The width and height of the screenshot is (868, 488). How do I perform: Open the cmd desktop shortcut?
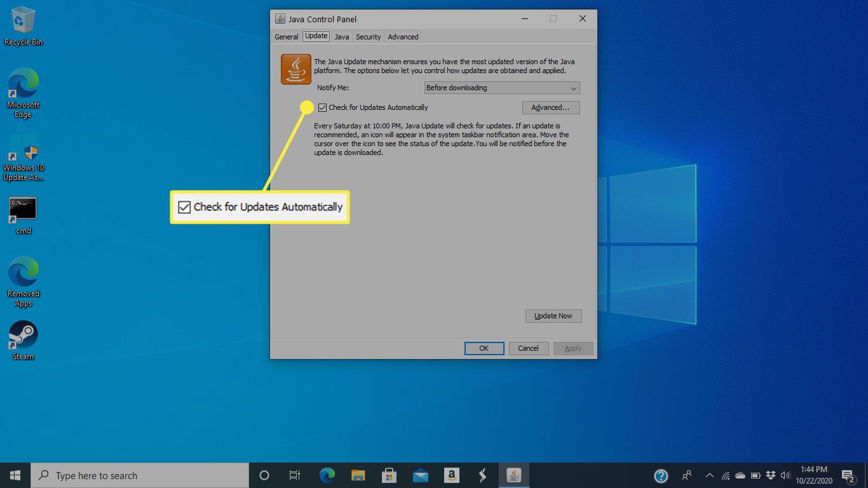(24, 215)
